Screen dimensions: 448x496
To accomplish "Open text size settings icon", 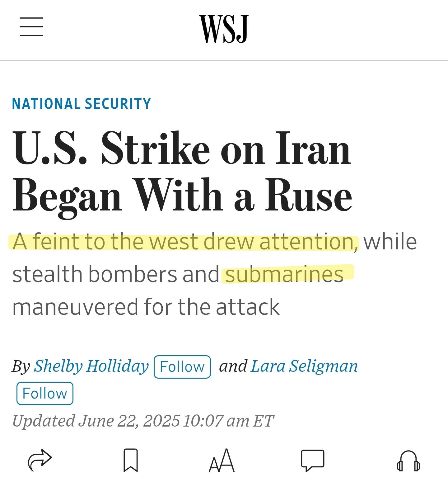I will pos(222,460).
